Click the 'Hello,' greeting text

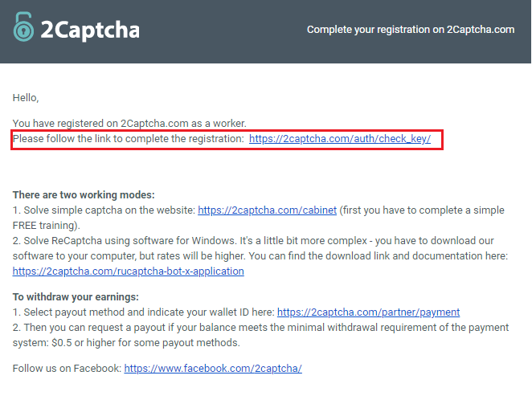tap(26, 98)
